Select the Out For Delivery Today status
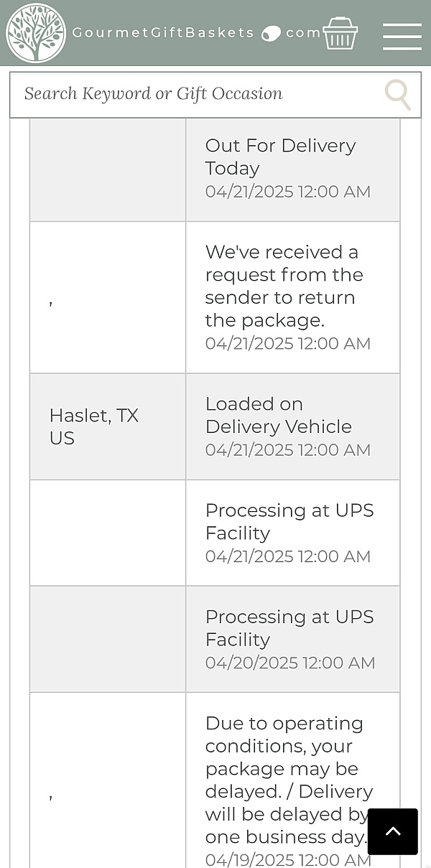This screenshot has width=431, height=868. tap(280, 157)
